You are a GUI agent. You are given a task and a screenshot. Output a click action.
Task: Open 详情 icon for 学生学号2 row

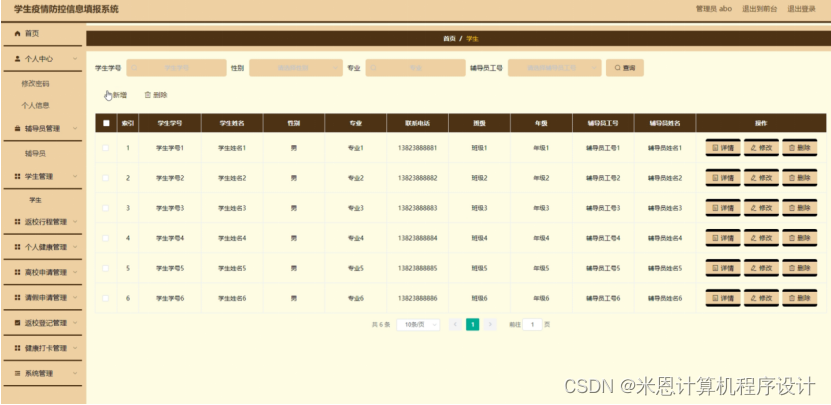click(715, 178)
